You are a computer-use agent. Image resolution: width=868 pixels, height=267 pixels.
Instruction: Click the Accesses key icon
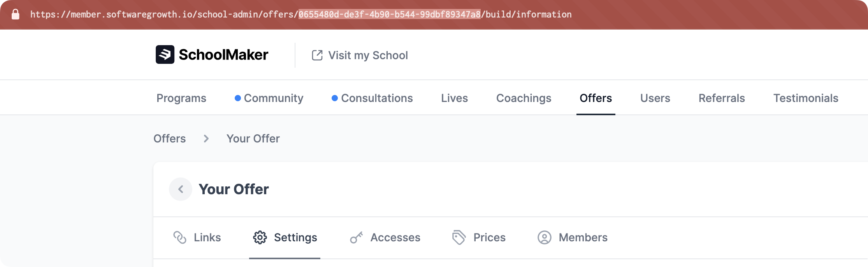(x=356, y=237)
